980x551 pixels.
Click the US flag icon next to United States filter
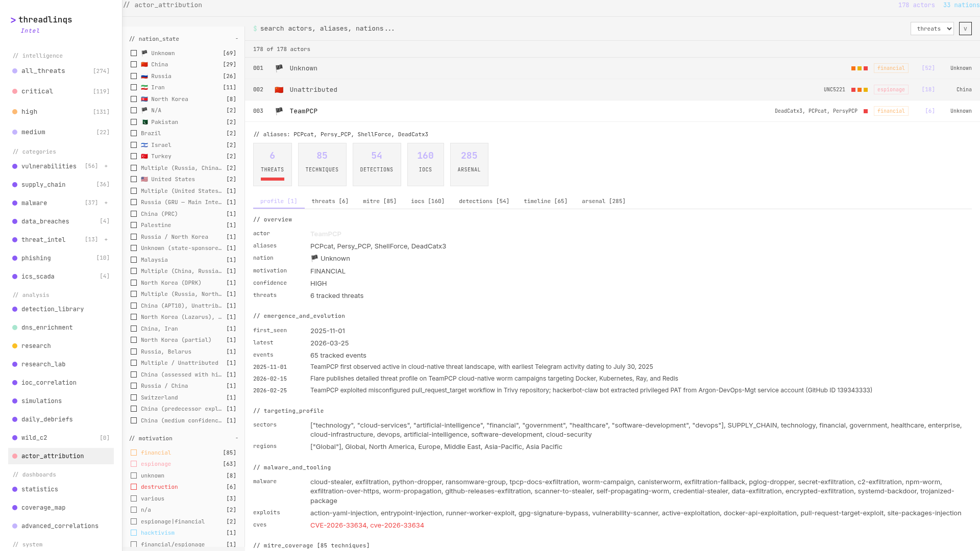point(144,179)
